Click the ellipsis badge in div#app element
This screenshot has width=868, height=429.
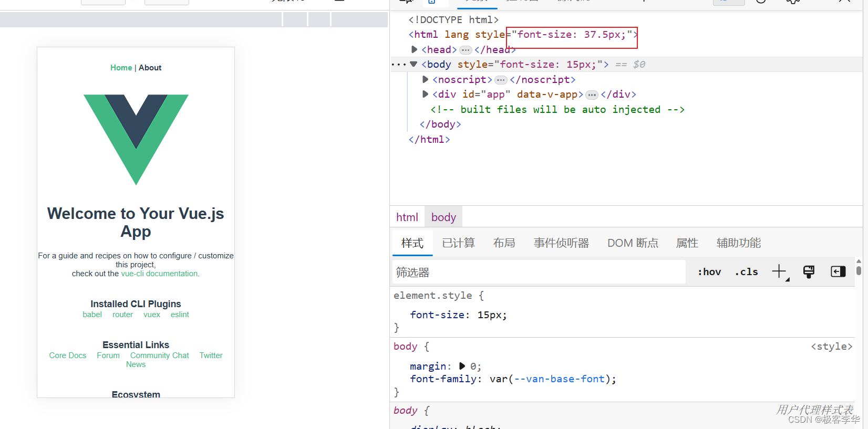tap(592, 95)
